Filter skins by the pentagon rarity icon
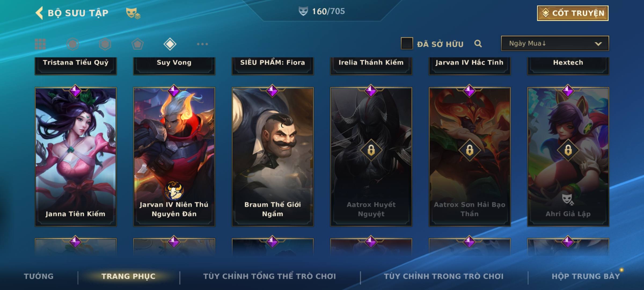644x290 pixels. point(137,44)
